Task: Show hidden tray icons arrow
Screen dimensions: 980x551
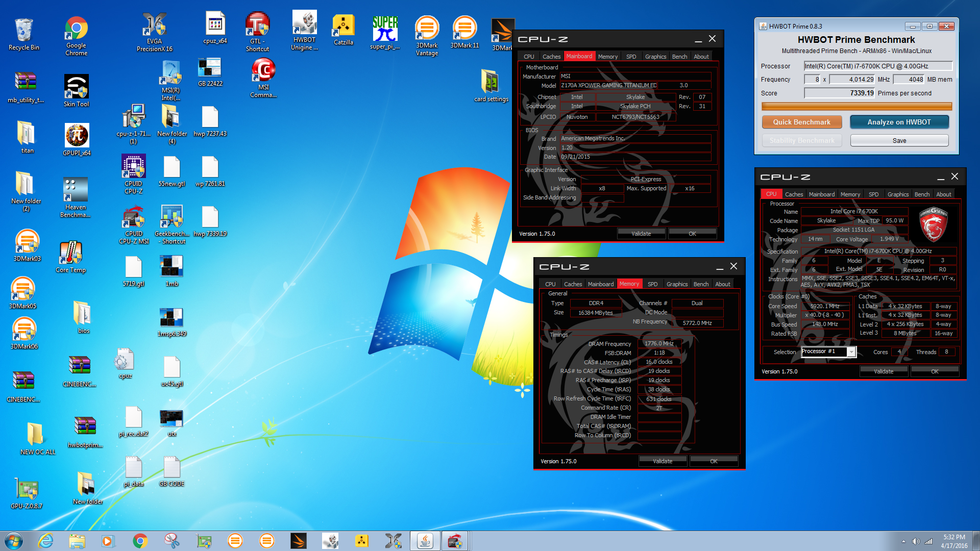Action: point(903,541)
